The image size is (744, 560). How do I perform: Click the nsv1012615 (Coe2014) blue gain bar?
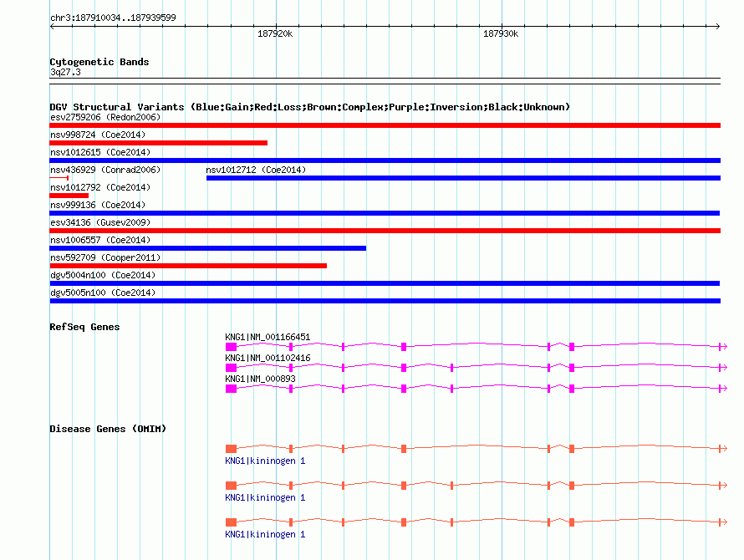[385, 160]
